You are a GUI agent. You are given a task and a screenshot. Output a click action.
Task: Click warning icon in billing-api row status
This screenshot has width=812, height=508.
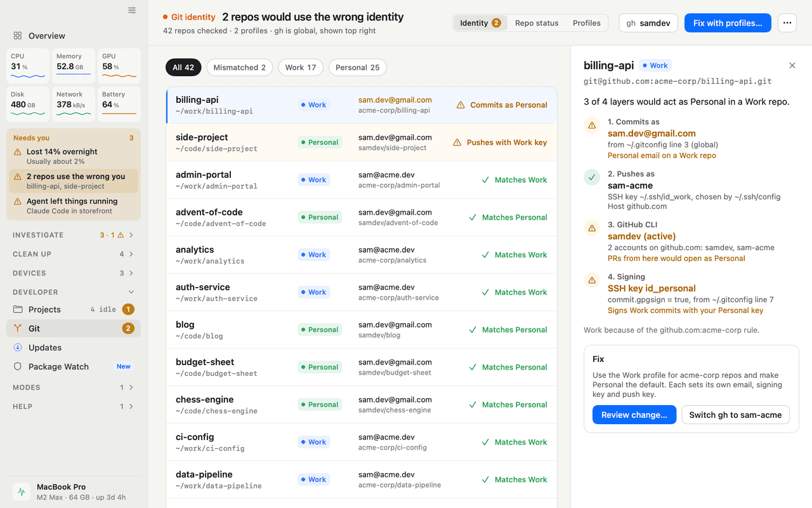point(461,105)
